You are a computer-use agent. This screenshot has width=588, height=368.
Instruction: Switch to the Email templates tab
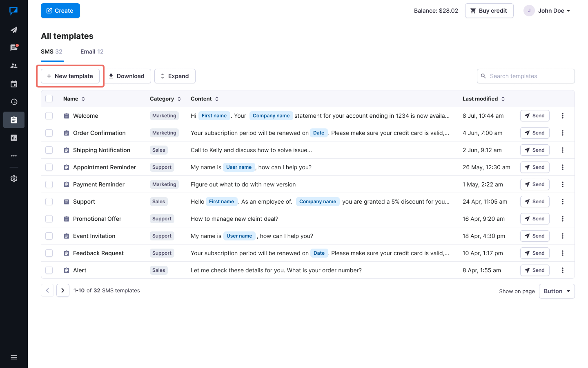pos(92,52)
